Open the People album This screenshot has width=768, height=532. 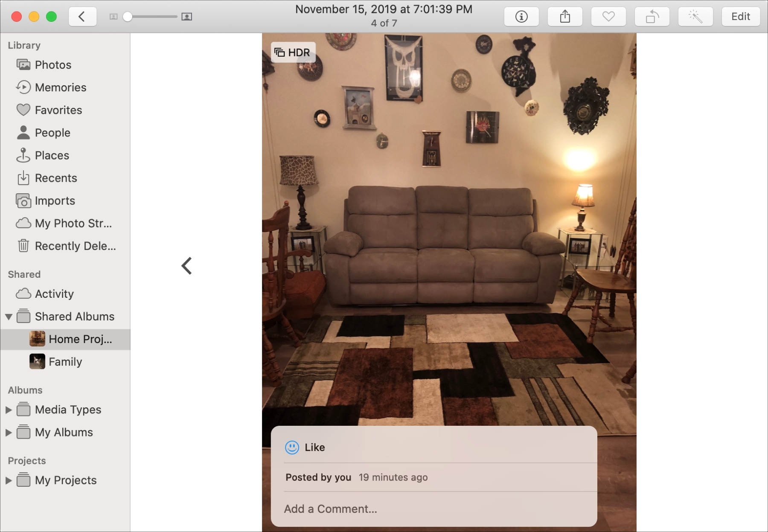[65, 133]
